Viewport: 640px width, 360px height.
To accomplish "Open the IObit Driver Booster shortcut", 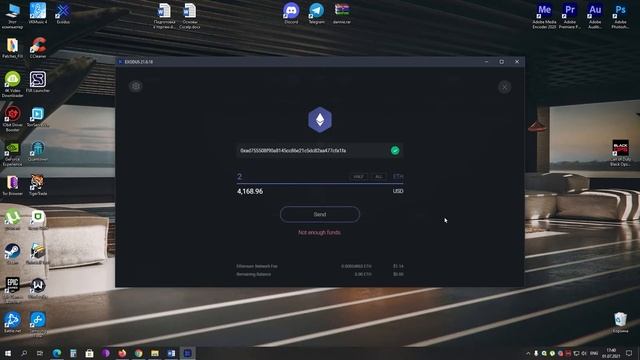I will pyautogui.click(x=12, y=118).
